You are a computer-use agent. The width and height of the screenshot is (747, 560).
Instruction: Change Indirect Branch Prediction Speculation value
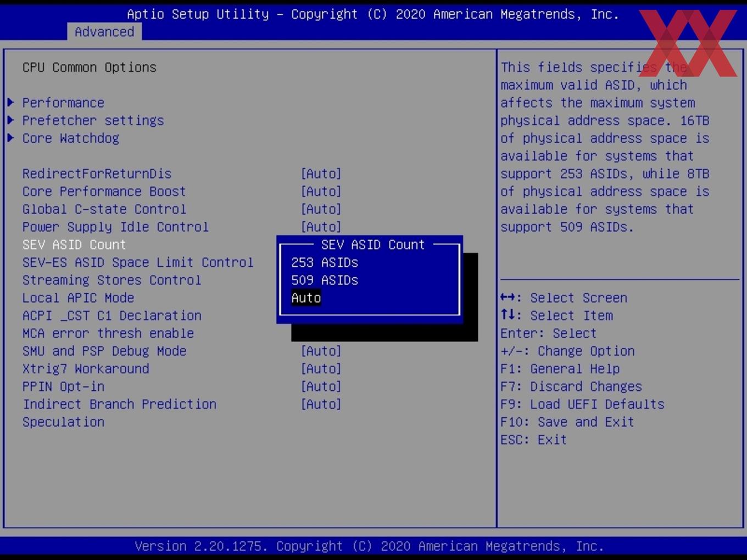321,404
